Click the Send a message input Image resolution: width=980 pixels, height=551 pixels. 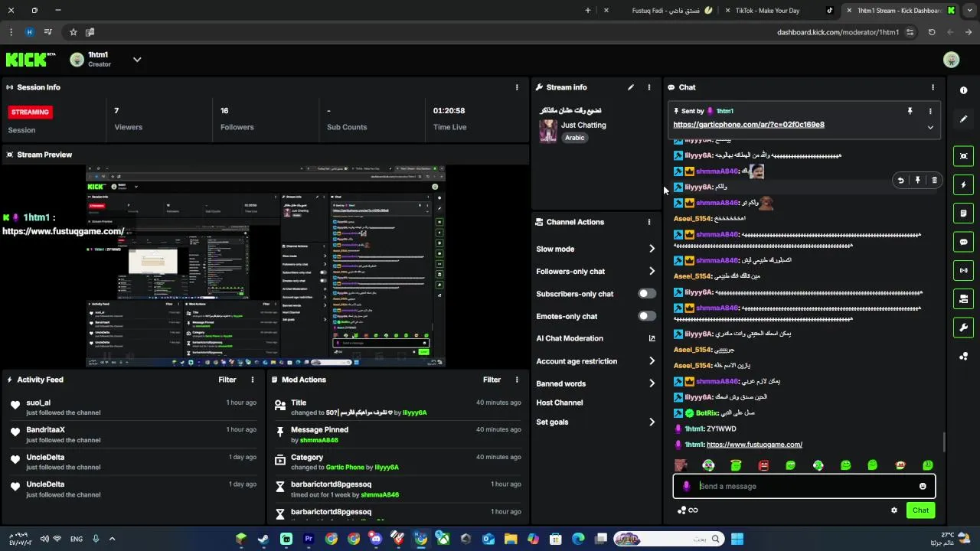click(x=804, y=486)
